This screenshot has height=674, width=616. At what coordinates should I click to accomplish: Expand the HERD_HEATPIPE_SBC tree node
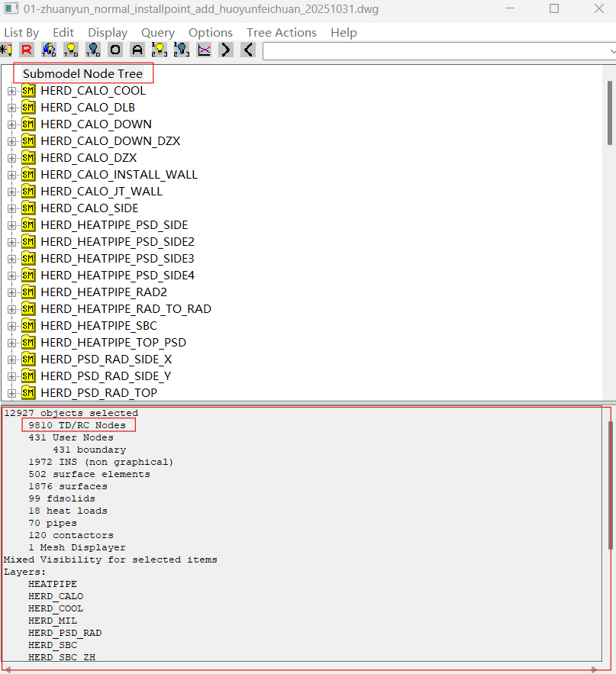[x=11, y=326]
